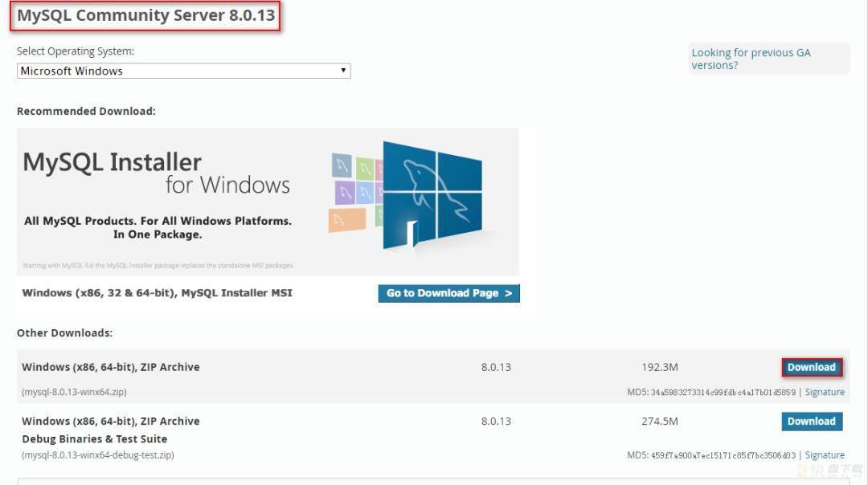Click the Windows dolphin logo graphic
The image size is (868, 485).
pos(432,196)
